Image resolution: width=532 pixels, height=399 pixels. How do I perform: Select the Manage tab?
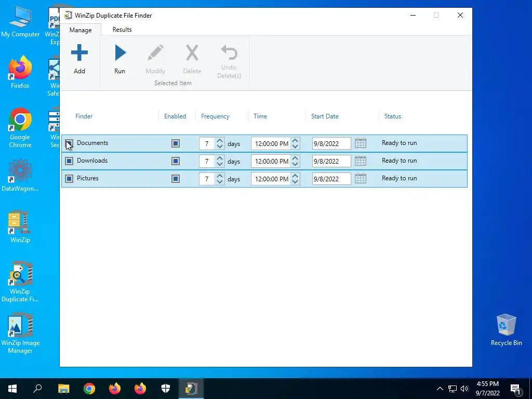coord(81,30)
